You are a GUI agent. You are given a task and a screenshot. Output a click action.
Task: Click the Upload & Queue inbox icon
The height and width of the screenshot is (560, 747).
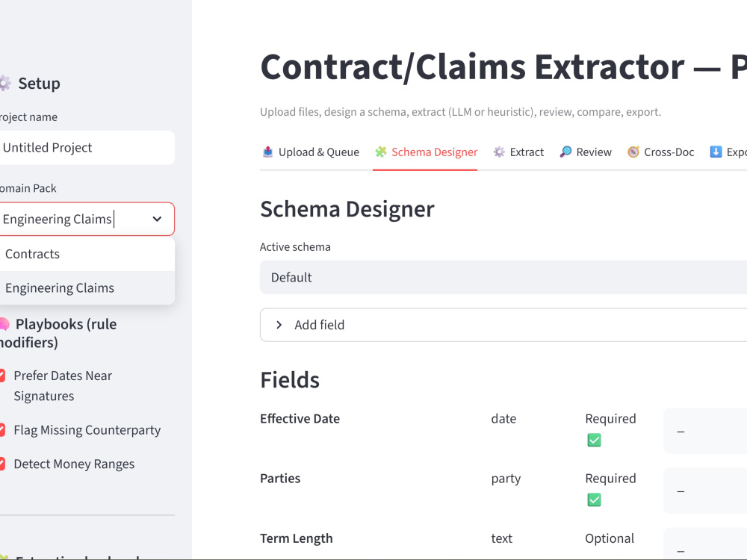267,152
